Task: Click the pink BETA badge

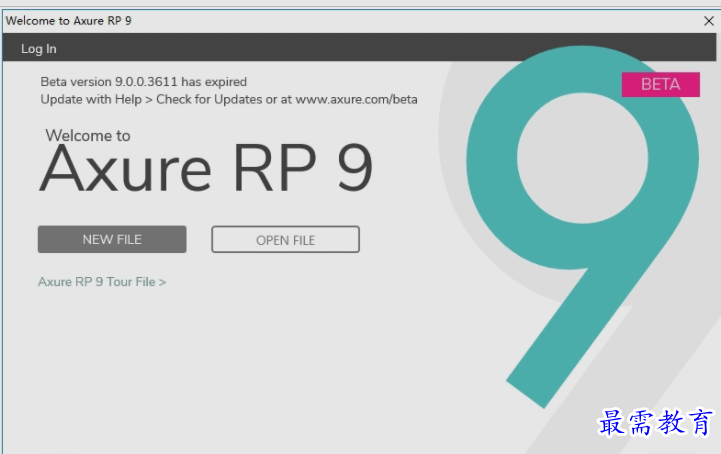Action: [661, 85]
